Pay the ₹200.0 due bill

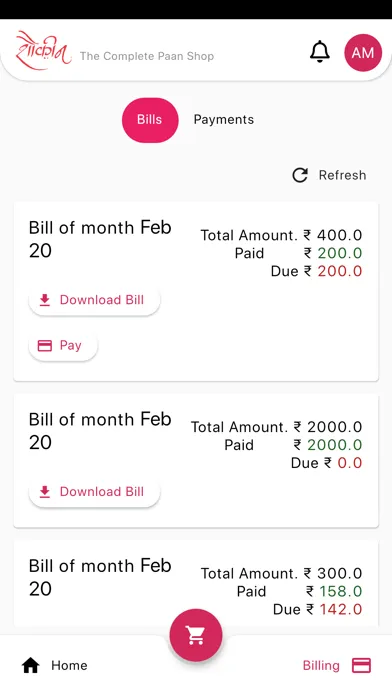pos(63,346)
